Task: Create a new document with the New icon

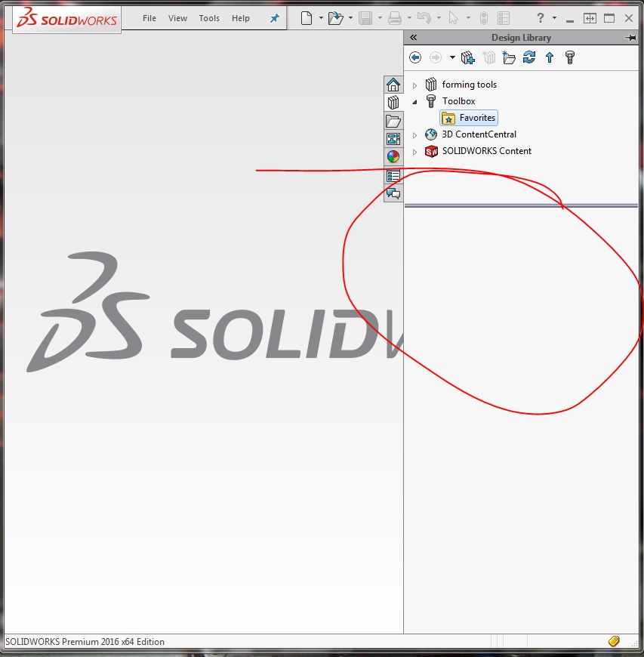Action: [307, 18]
